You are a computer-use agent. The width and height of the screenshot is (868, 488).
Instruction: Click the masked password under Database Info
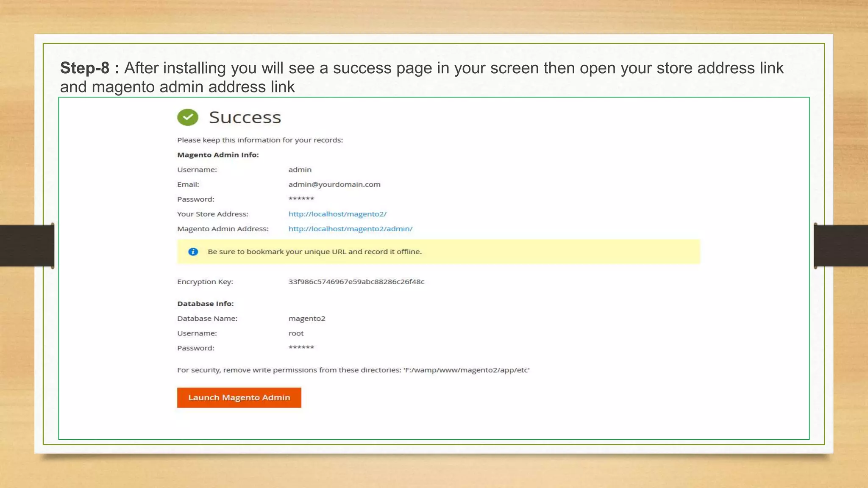pyautogui.click(x=301, y=347)
